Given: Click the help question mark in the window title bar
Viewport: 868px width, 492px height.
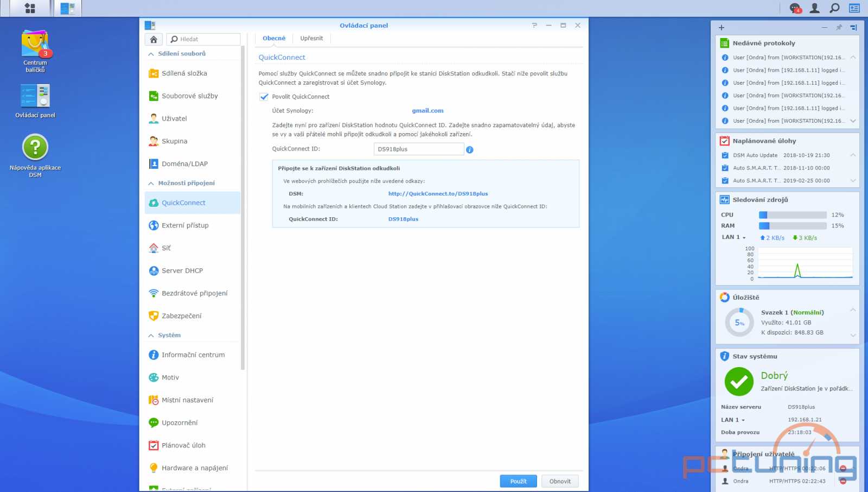Looking at the screenshot, I should pos(534,26).
